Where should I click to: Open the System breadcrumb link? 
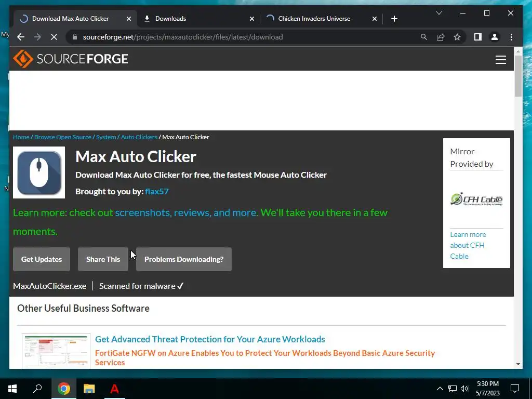click(106, 137)
